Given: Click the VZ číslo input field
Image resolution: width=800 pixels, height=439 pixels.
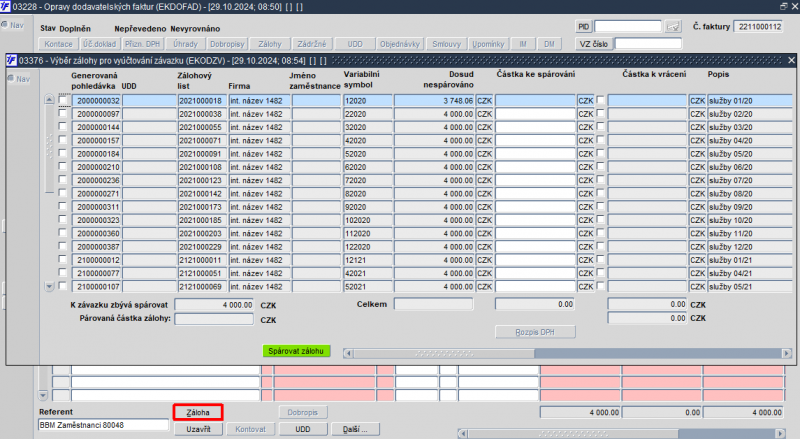Looking at the screenshot, I should [x=647, y=44].
